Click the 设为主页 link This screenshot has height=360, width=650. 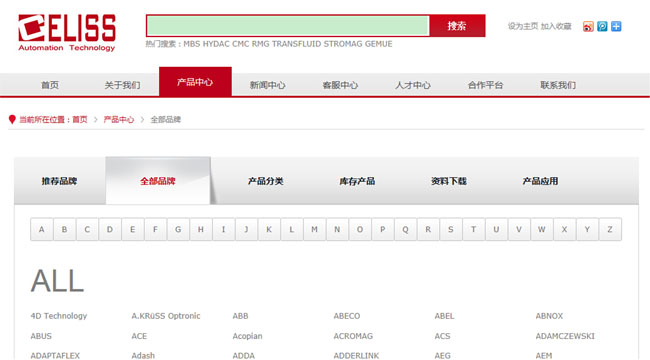(523, 27)
